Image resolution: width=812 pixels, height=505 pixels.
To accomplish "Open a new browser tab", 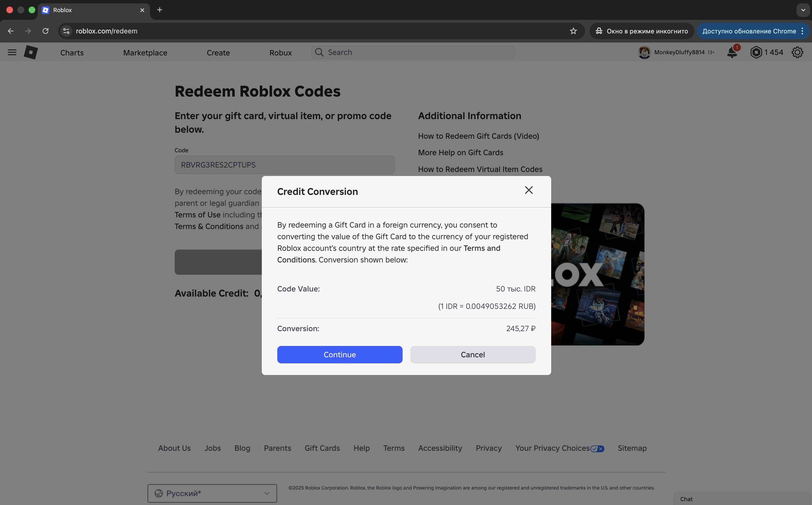I will pos(159,10).
